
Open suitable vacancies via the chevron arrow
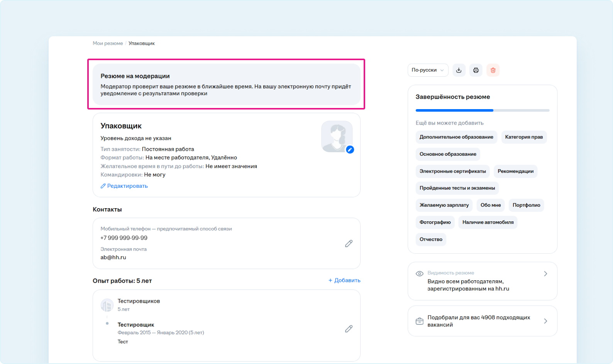(x=545, y=321)
